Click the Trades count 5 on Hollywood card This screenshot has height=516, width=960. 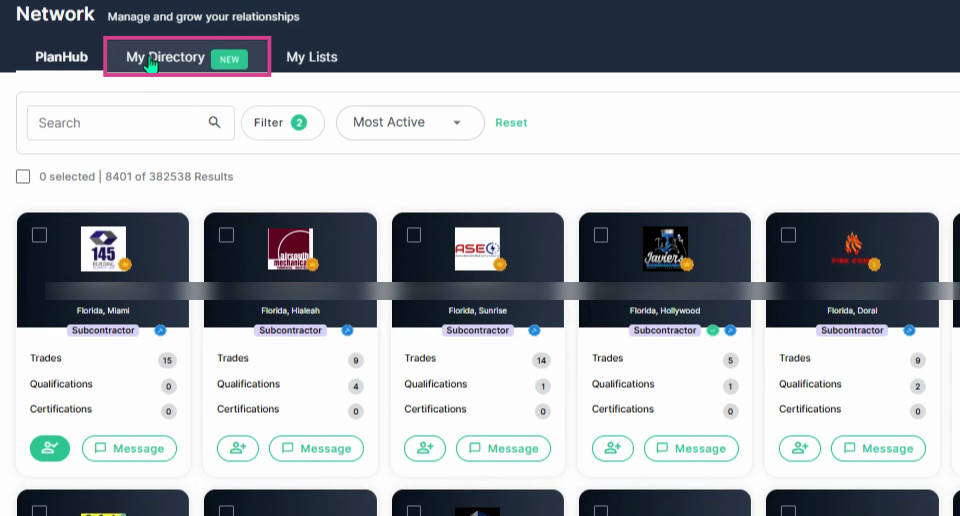click(x=730, y=361)
